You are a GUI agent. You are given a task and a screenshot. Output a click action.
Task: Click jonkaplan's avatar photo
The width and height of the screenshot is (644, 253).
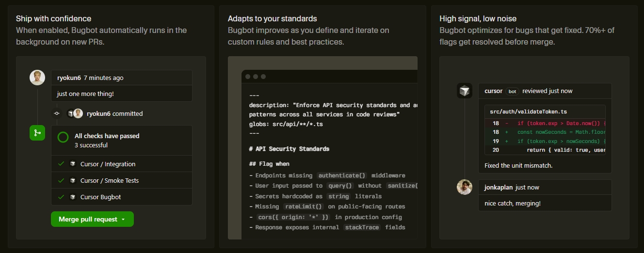coord(465,187)
